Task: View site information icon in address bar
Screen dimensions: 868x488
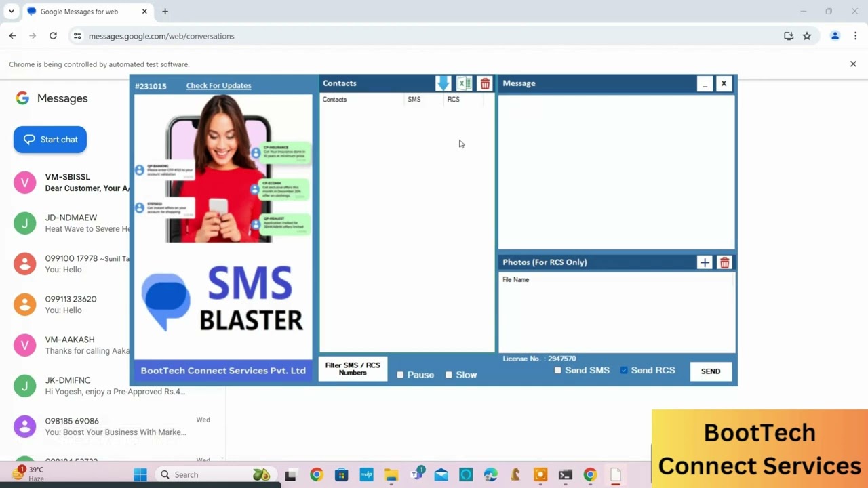Action: pyautogui.click(x=77, y=36)
